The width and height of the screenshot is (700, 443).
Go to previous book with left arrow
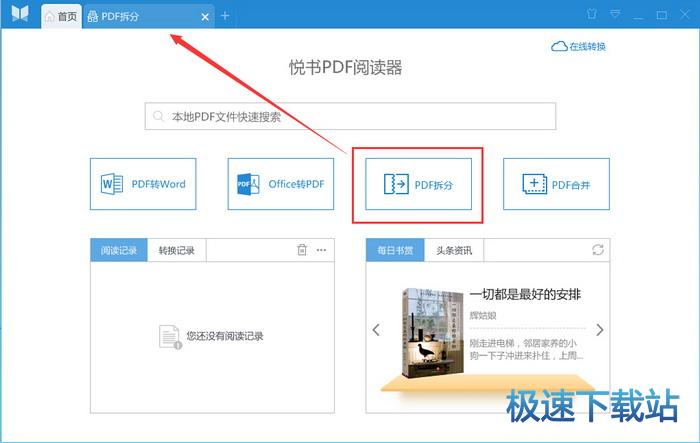point(376,330)
